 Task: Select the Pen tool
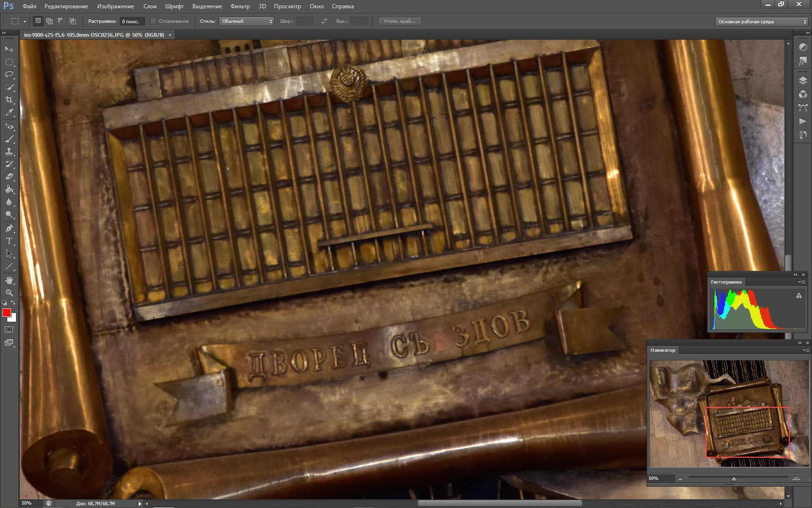point(9,228)
